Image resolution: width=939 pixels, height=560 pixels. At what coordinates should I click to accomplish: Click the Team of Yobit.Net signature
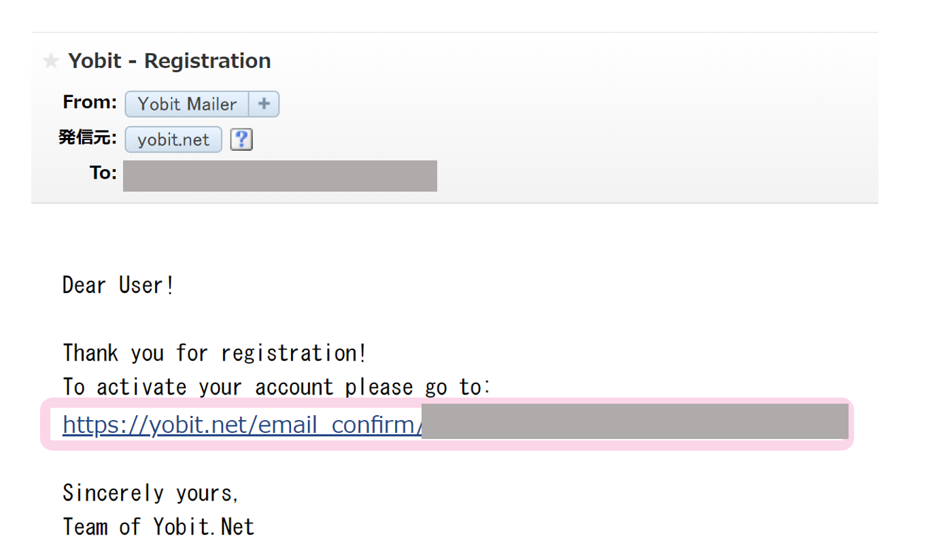(158, 527)
